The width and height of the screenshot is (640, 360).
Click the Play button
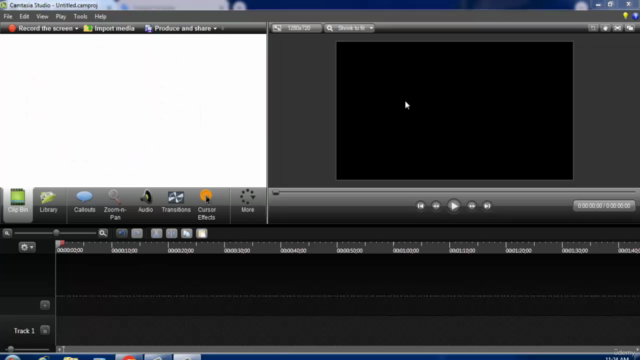pos(453,206)
